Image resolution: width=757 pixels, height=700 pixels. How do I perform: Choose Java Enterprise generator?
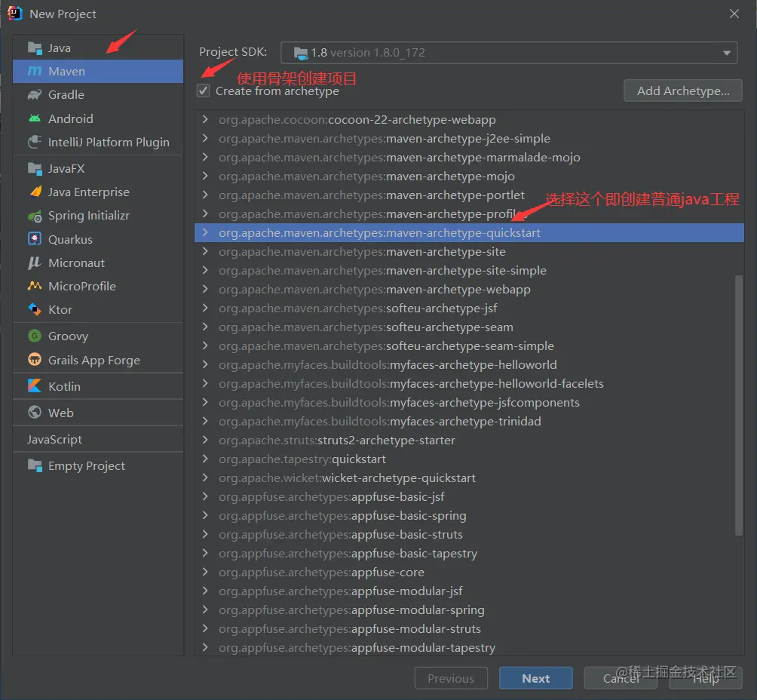98,192
